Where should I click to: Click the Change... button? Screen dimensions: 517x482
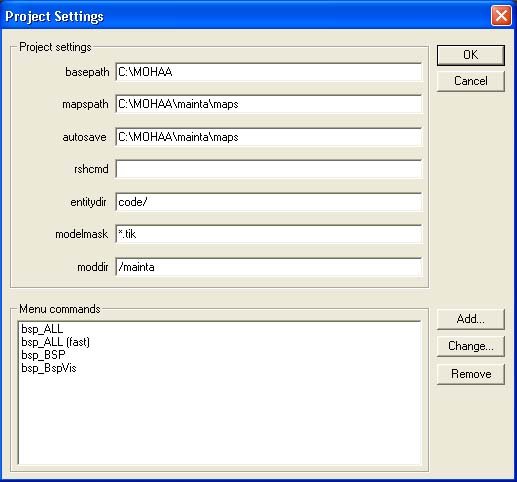pos(471,346)
